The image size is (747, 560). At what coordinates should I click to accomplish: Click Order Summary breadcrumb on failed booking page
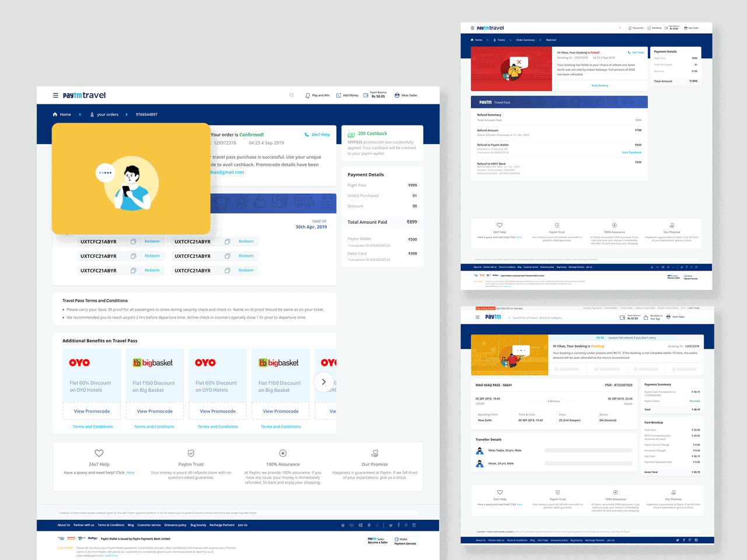pyautogui.click(x=525, y=40)
